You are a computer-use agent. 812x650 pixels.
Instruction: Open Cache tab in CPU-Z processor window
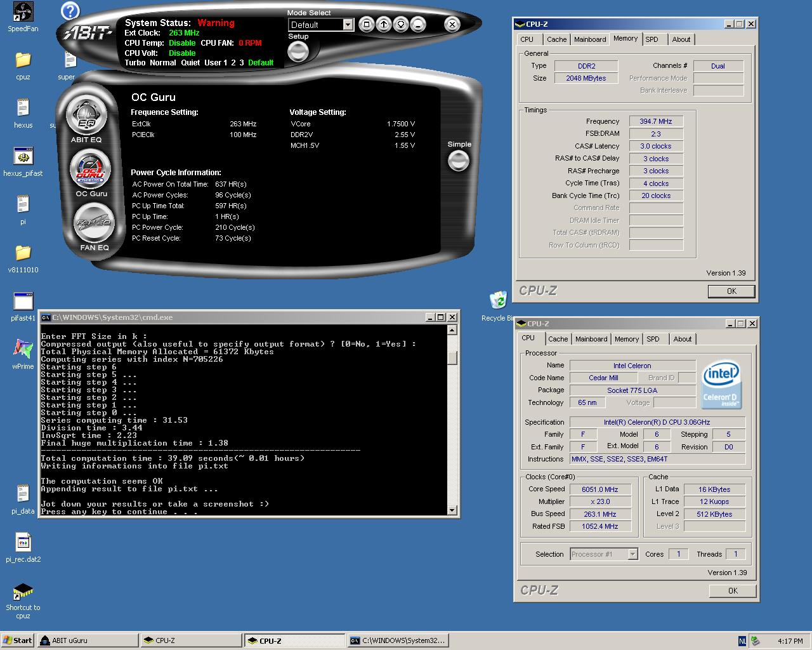pos(558,339)
